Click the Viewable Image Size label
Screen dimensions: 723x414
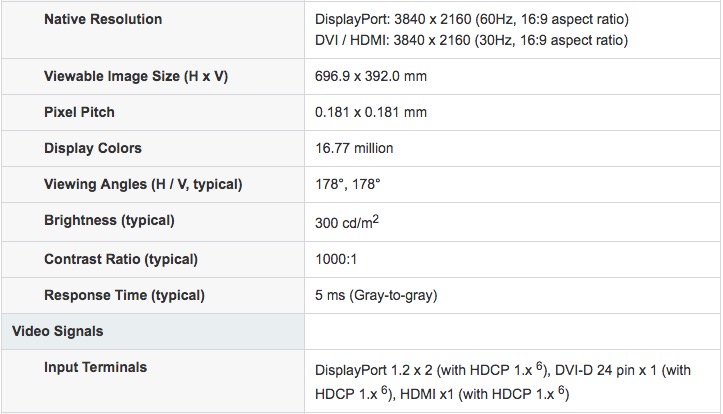coord(136,76)
